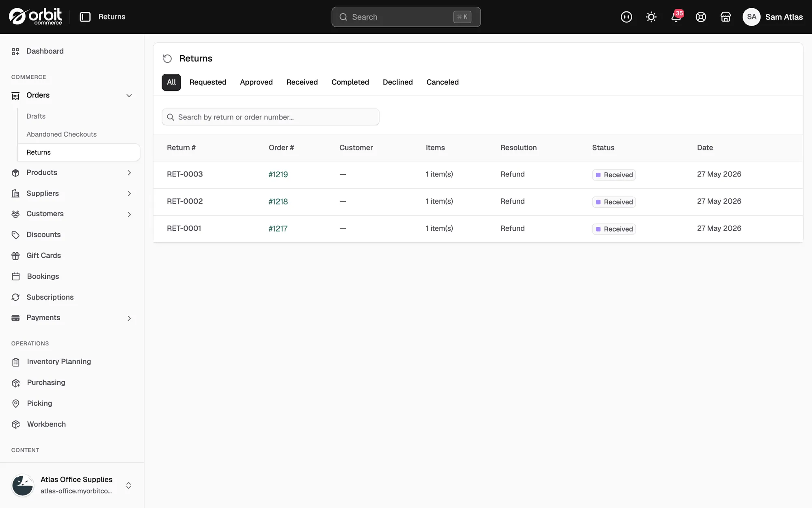Open Abandoned Checkouts in sidebar
This screenshot has height=508, width=812.
[x=61, y=134]
